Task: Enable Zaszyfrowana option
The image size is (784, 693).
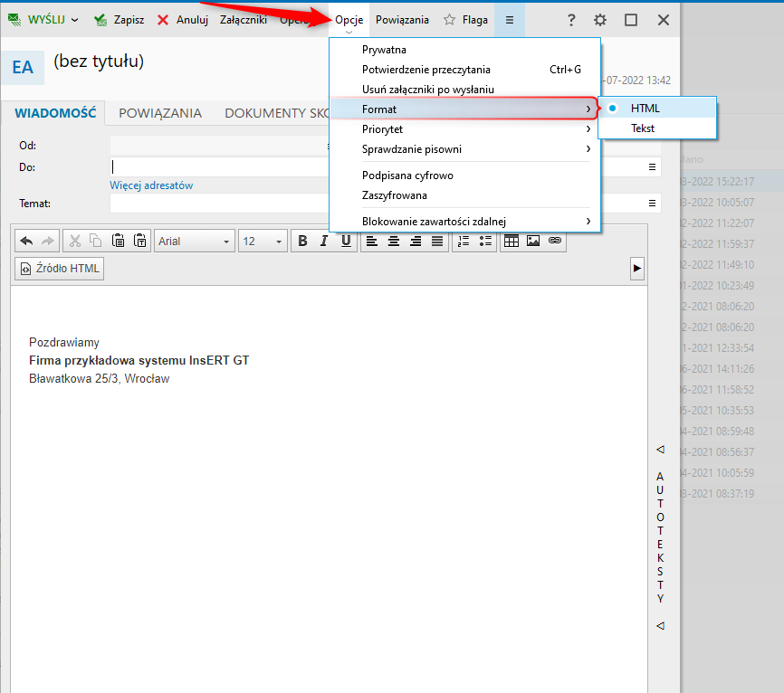Action: click(465, 195)
